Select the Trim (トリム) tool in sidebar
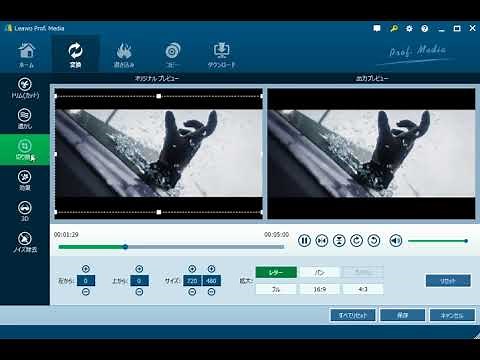This screenshot has height=360, width=480. [25, 88]
